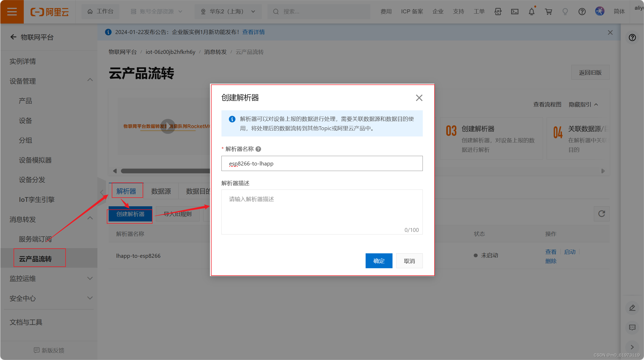Click the 取消 button in dialog
Image resolution: width=644 pixels, height=360 pixels.
(x=409, y=261)
